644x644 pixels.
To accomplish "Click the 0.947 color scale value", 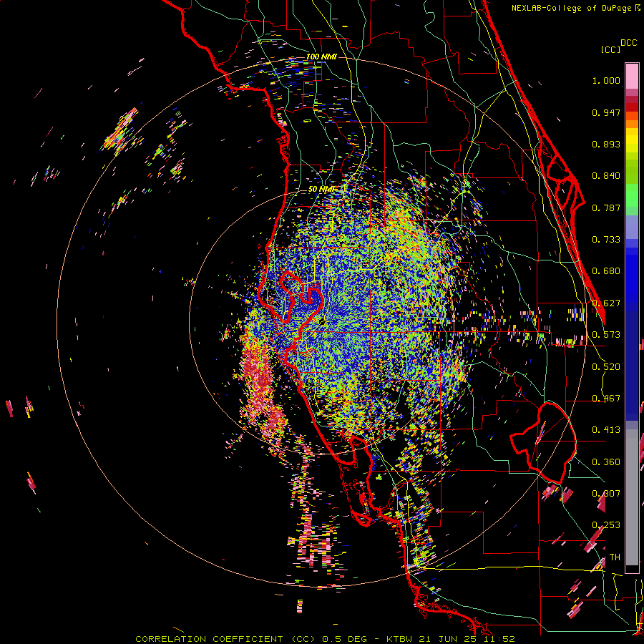I will [606, 112].
